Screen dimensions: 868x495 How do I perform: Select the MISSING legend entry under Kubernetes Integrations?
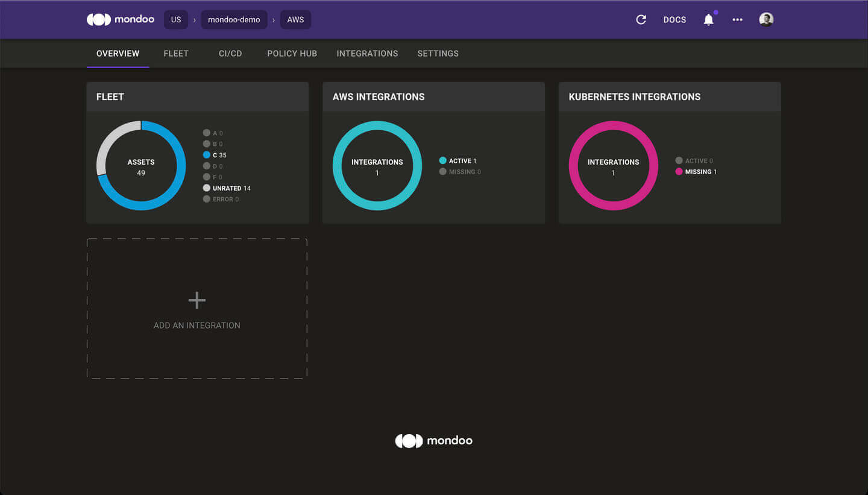[x=697, y=171]
